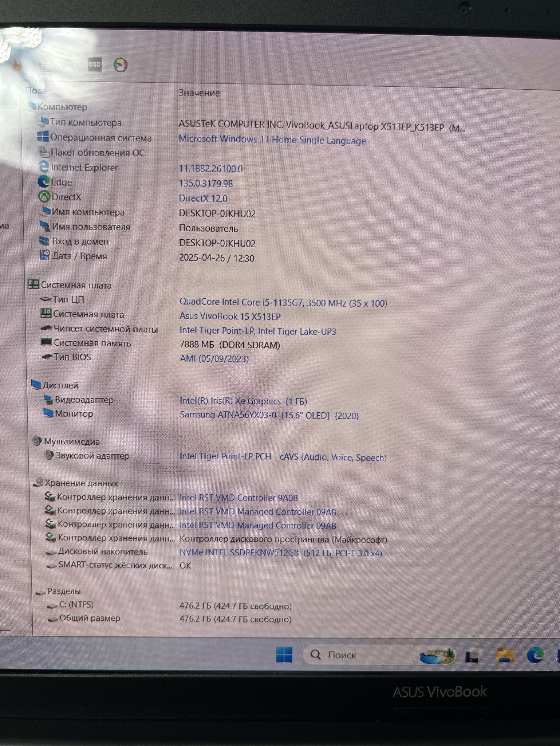Click the Видеоадаптер row icon
The image size is (560, 746).
point(48,399)
